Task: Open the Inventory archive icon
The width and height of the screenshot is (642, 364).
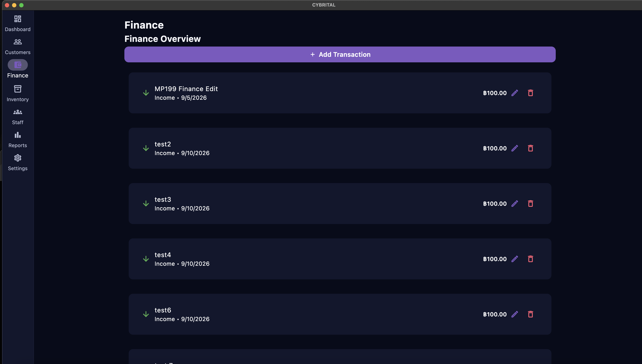Action: pos(17,89)
